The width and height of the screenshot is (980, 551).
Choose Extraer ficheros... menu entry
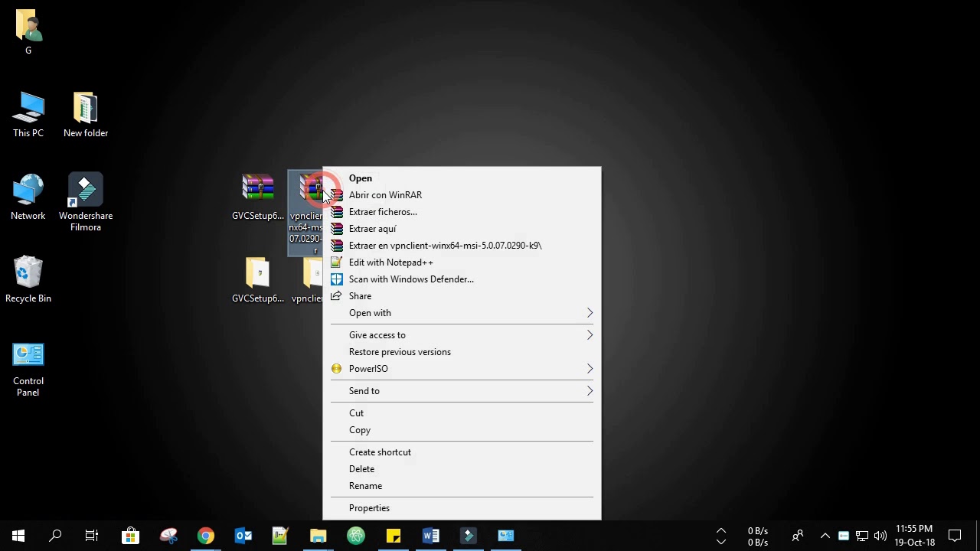click(x=462, y=212)
